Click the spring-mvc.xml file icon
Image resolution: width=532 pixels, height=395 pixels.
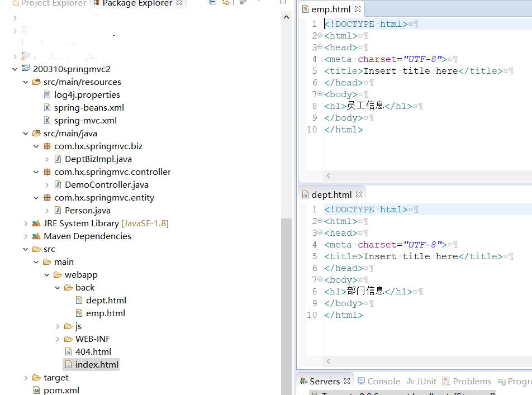47,121
